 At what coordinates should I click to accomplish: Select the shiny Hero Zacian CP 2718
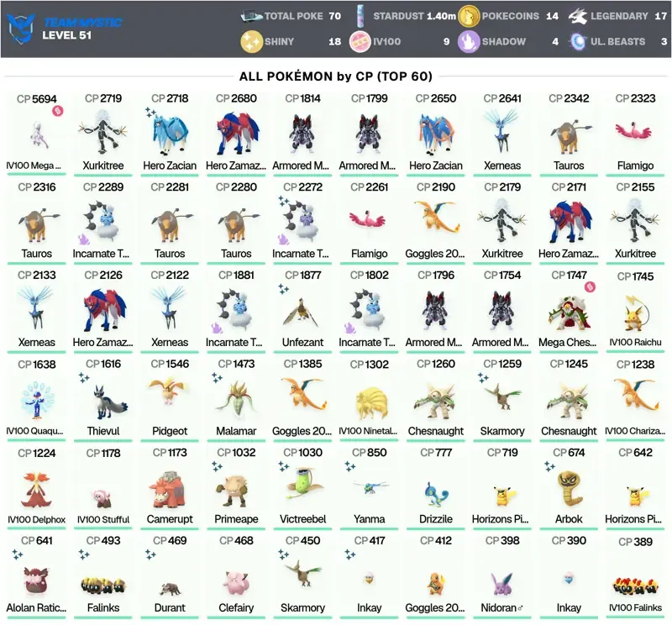tap(170, 134)
